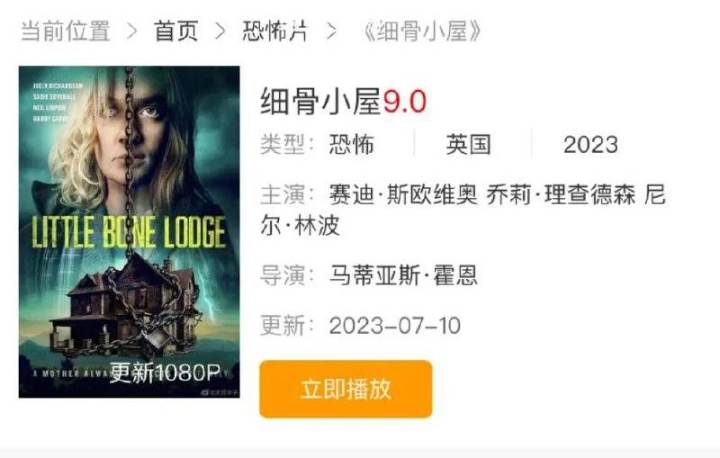Click the chevron after 恐怖片
This screenshot has width=720, height=458.
(332, 31)
